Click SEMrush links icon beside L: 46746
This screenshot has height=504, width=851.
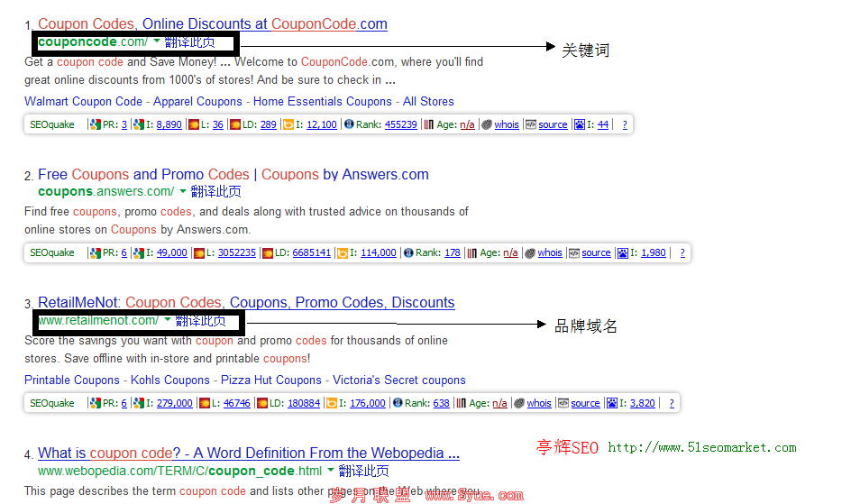[x=205, y=403]
